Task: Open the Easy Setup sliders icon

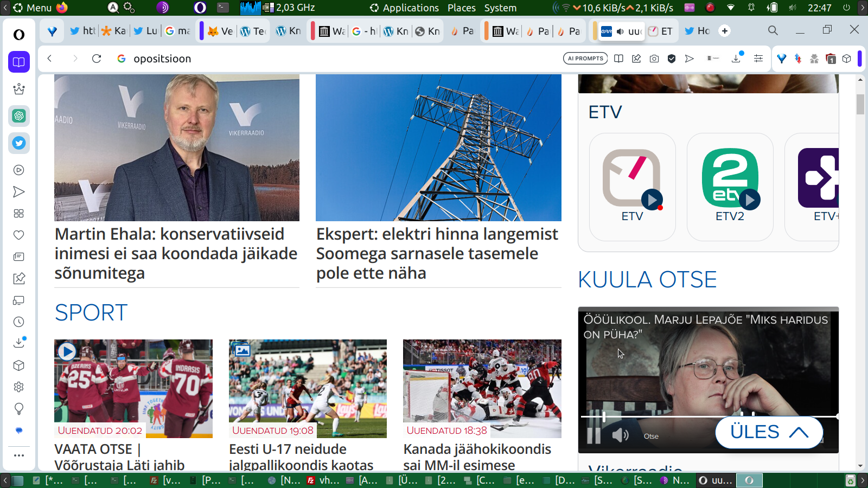Action: click(758, 59)
